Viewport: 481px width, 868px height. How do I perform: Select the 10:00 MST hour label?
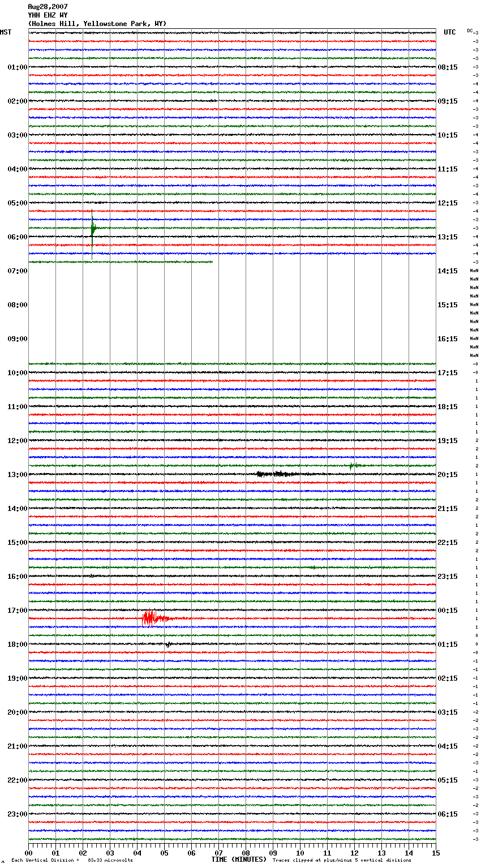(x=18, y=373)
